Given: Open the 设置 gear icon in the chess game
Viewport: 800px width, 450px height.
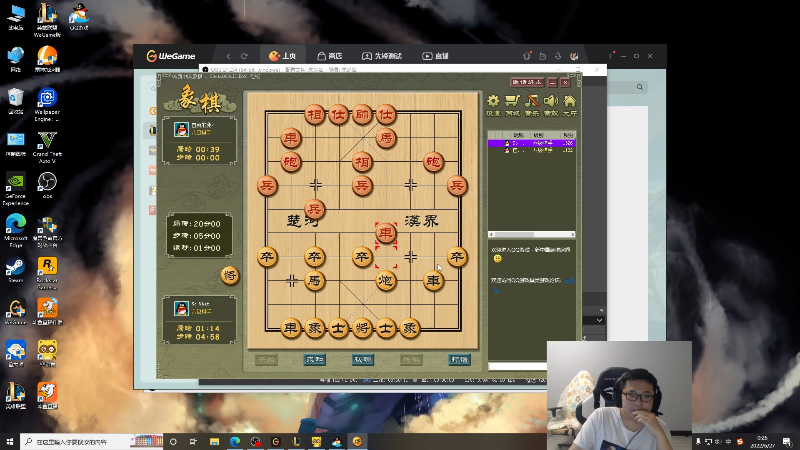Looking at the screenshot, I should 493,101.
